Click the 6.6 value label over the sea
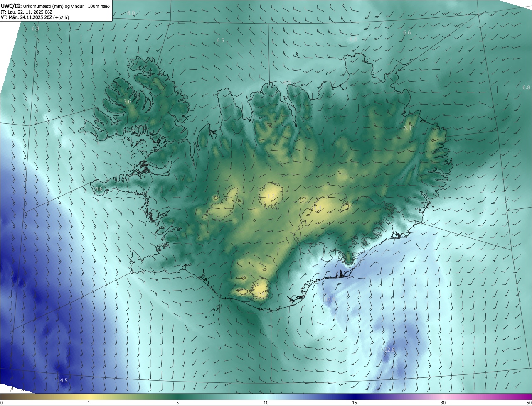The height and width of the screenshot is (406, 532). tap(407, 32)
